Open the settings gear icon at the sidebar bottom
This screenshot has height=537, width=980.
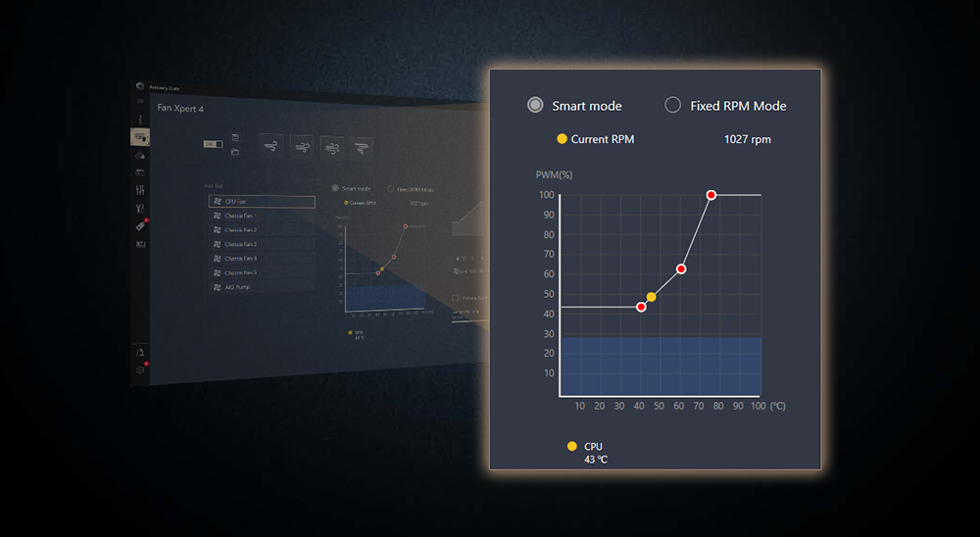point(140,369)
